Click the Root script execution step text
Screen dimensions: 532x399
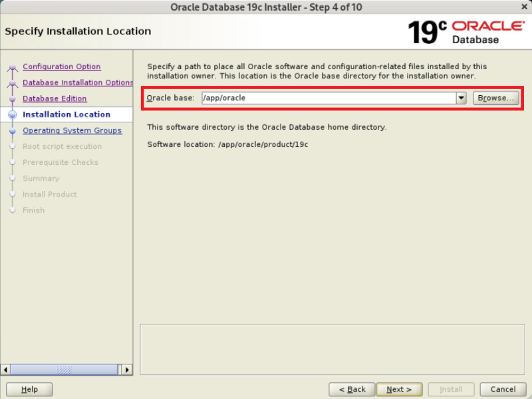point(63,146)
